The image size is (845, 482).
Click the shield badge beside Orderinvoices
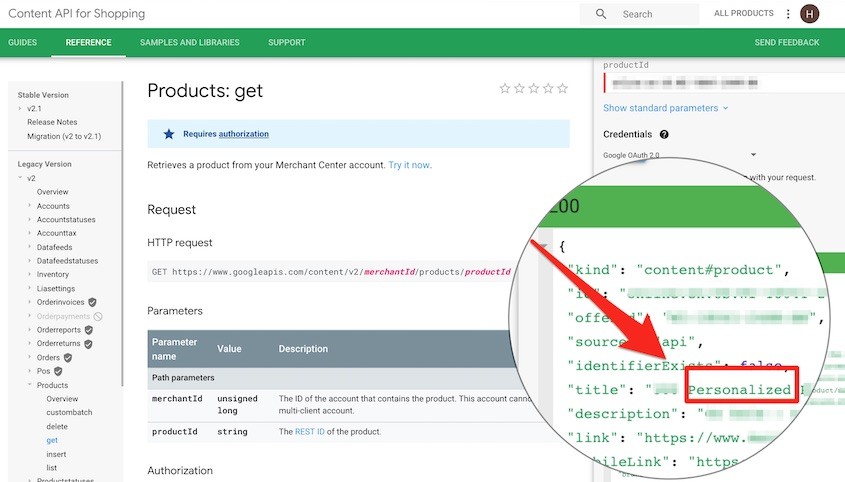92,302
